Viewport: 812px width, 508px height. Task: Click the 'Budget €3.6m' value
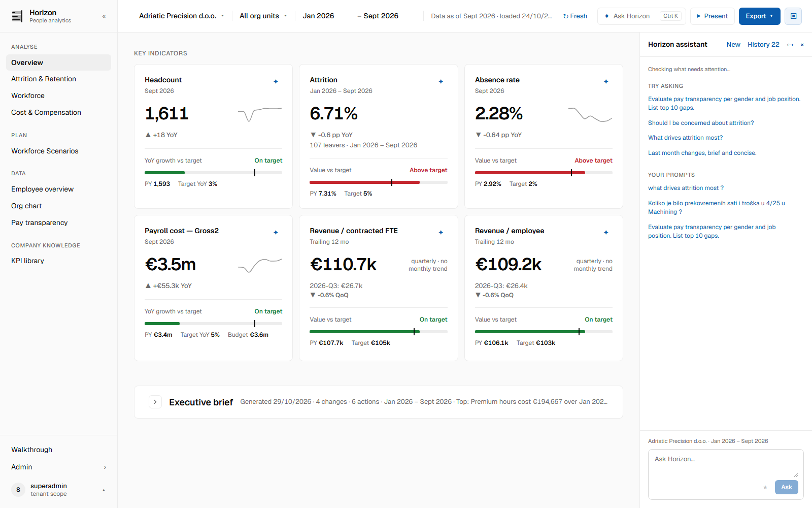248,335
